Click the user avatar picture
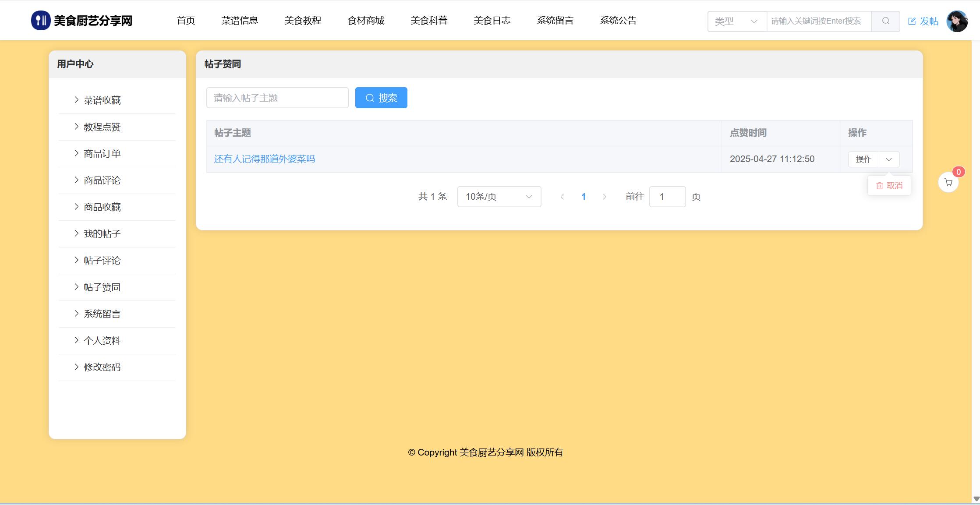 tap(957, 21)
